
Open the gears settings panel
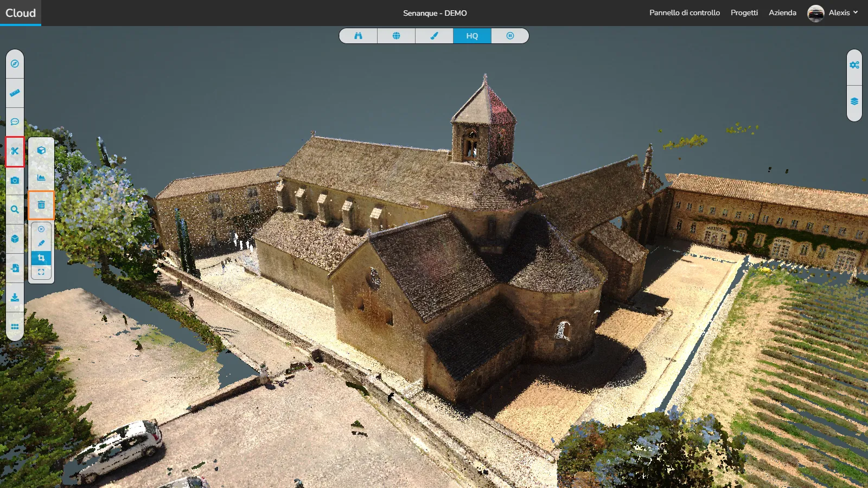(854, 65)
